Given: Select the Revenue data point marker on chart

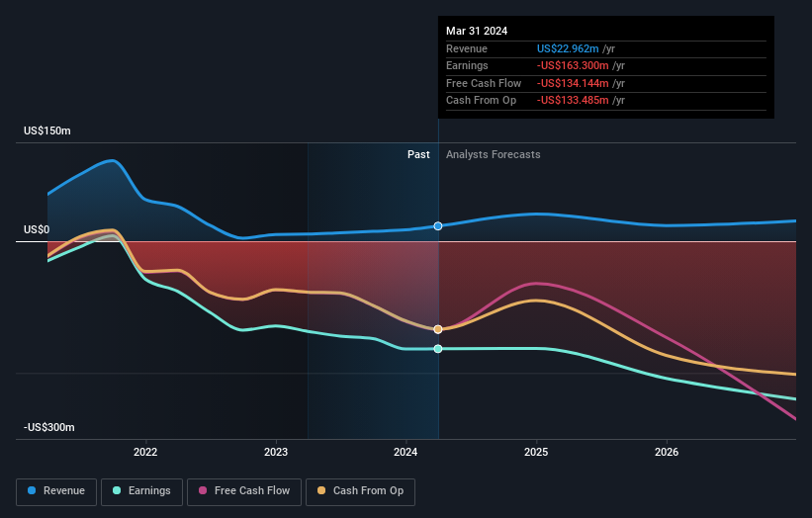Looking at the screenshot, I should point(438,226).
